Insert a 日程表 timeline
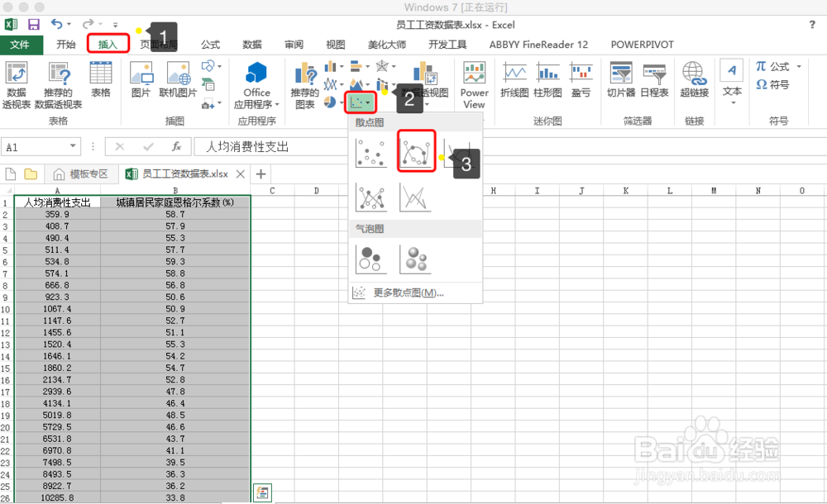 654,79
